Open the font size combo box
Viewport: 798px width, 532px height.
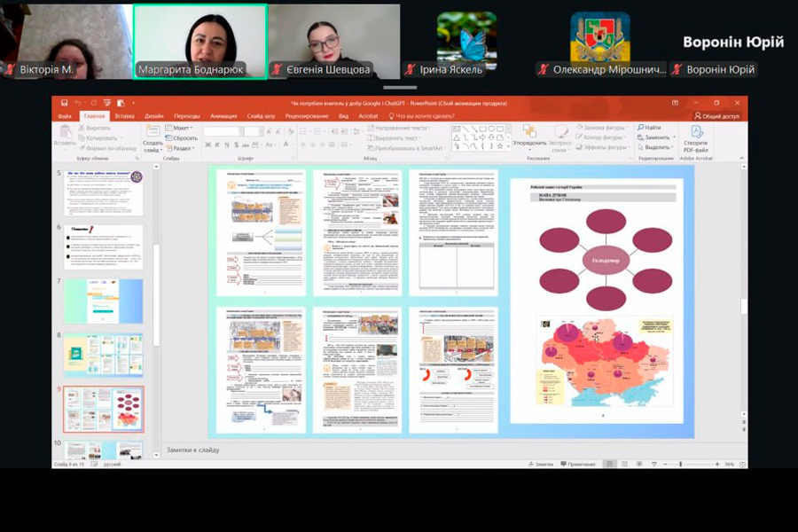[x=252, y=132]
